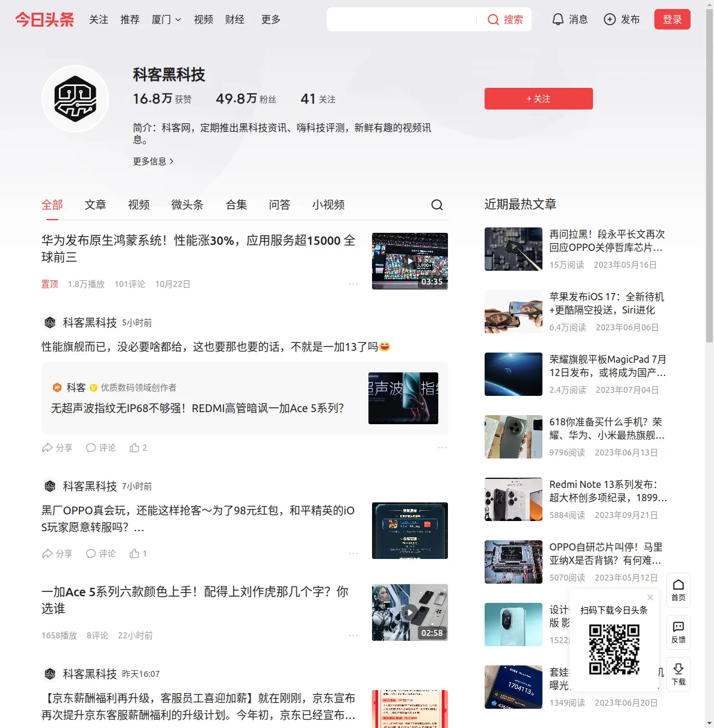The width and height of the screenshot is (714, 728).
Task: Click the search magnifier button 搜索
Action: point(505,20)
